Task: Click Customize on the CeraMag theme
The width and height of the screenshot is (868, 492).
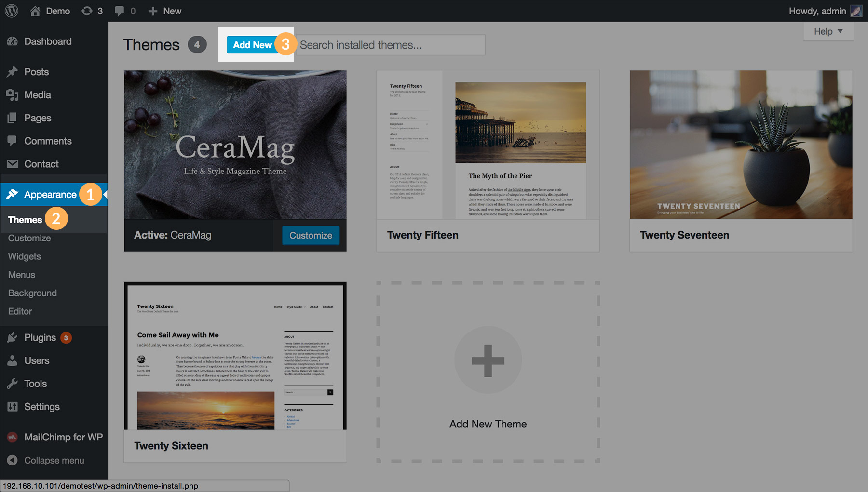Action: pyautogui.click(x=311, y=235)
